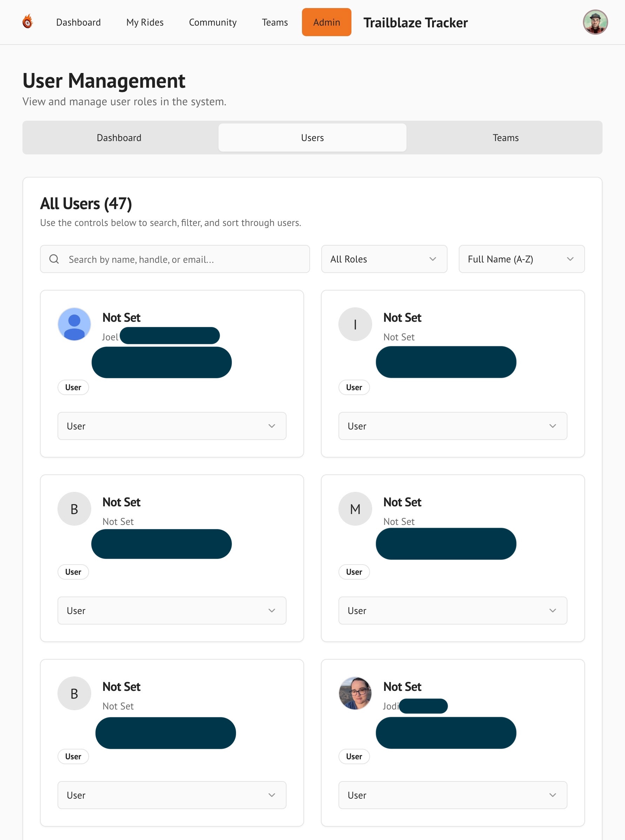Open the profile avatar in top right

coord(595,22)
